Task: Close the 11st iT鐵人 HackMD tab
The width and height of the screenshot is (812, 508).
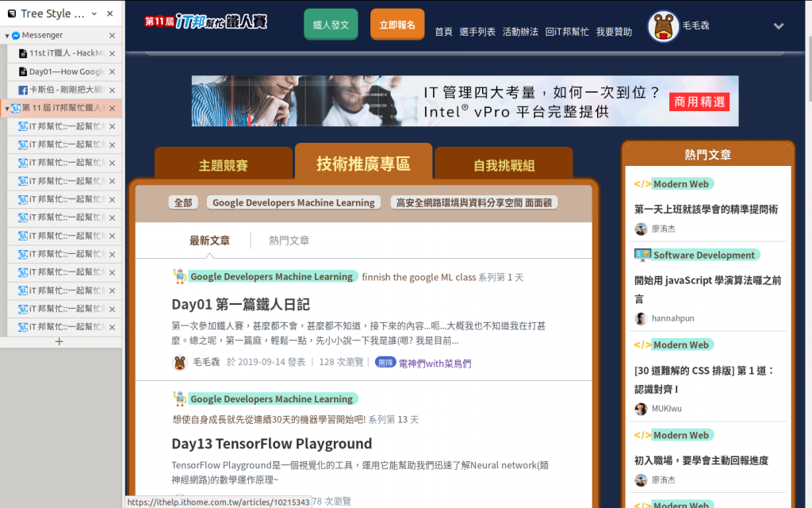Action: click(x=113, y=53)
